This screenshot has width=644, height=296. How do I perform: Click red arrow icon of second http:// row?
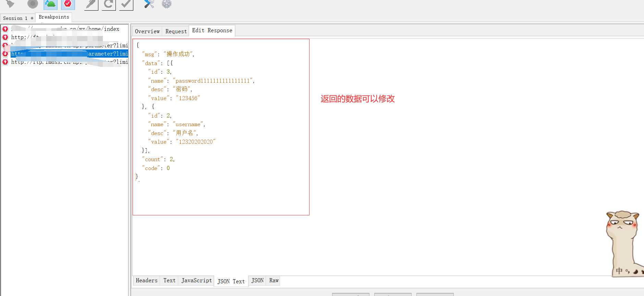5,37
